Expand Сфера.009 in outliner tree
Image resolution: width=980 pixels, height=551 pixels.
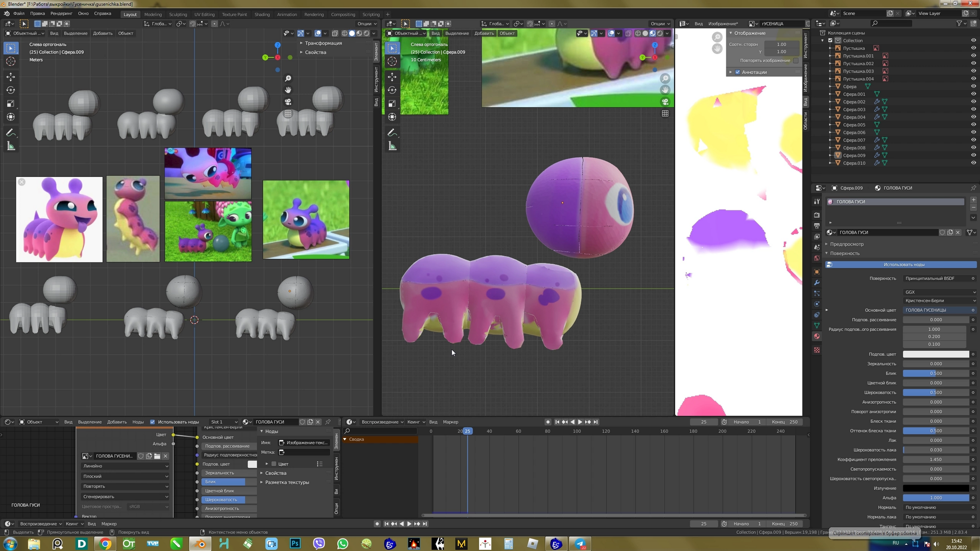pyautogui.click(x=830, y=155)
